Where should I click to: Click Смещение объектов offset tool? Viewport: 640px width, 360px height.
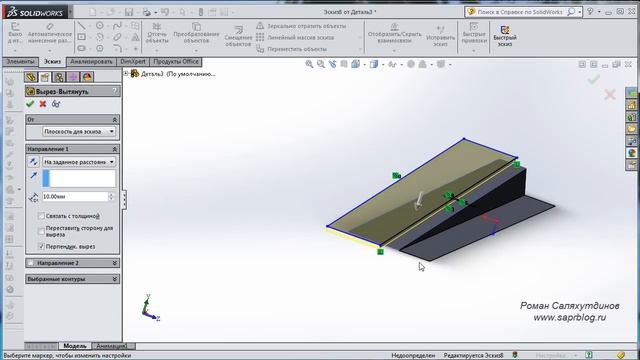click(x=238, y=36)
